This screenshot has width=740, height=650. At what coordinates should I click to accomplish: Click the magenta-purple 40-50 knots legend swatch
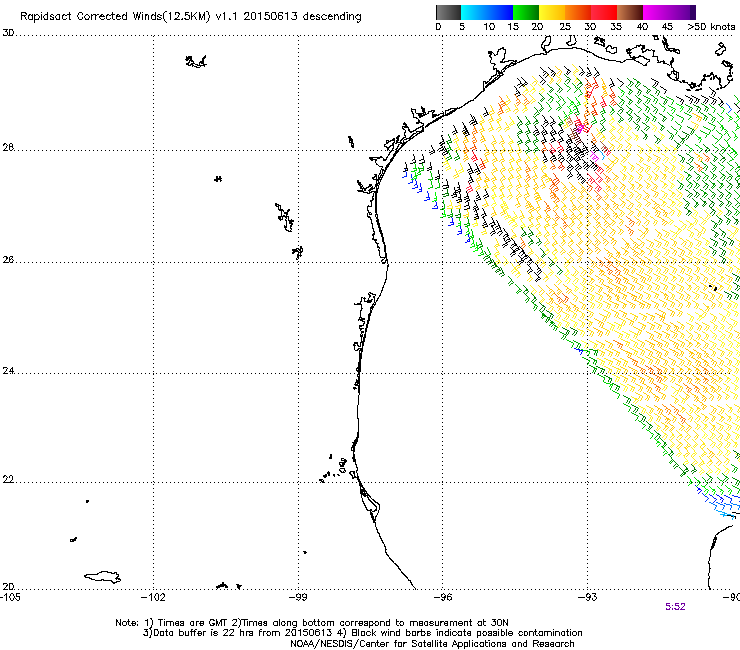click(669, 12)
